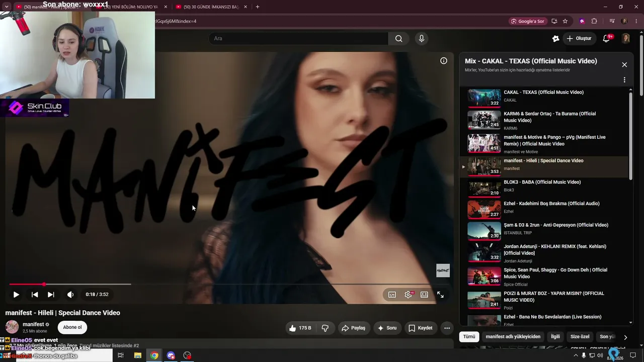Click the Google'a Sor button

click(528, 21)
